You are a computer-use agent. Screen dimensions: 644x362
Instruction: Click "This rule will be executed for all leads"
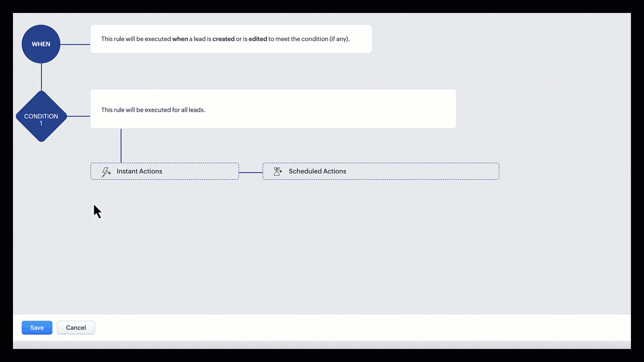tap(153, 110)
